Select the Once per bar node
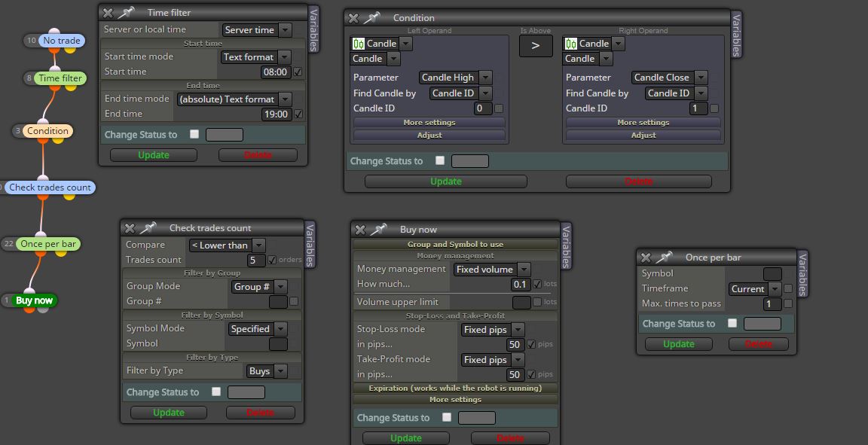The height and width of the screenshot is (445, 868). tap(48, 243)
